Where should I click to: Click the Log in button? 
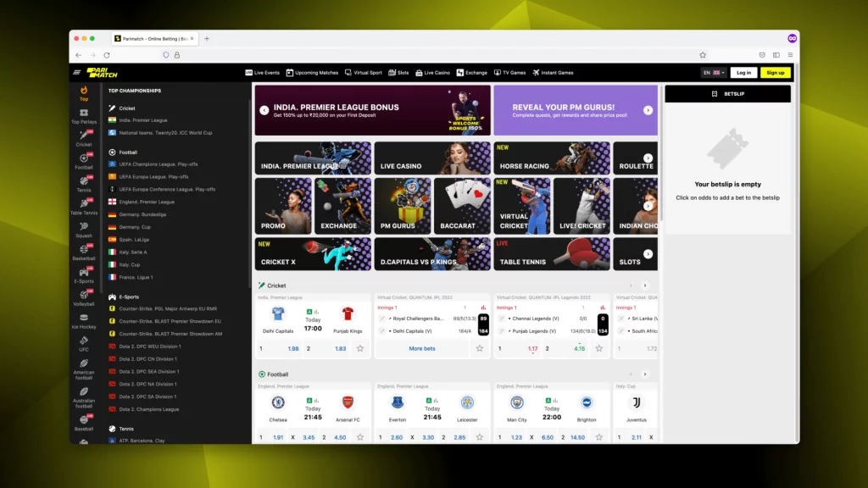(743, 73)
